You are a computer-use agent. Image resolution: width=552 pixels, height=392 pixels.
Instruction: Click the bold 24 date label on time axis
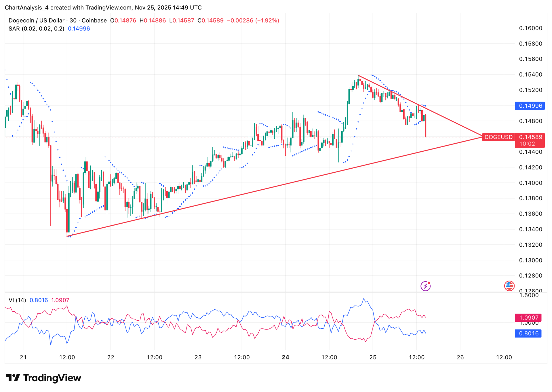coord(285,357)
